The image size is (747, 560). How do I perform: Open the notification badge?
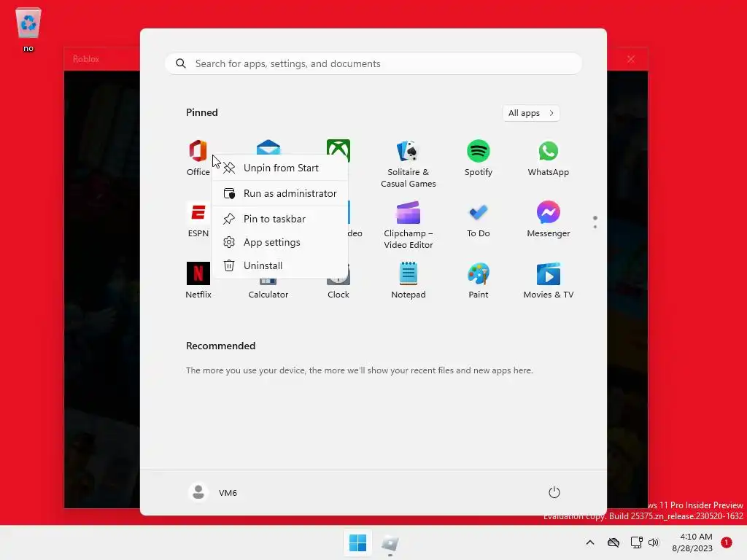(x=727, y=542)
